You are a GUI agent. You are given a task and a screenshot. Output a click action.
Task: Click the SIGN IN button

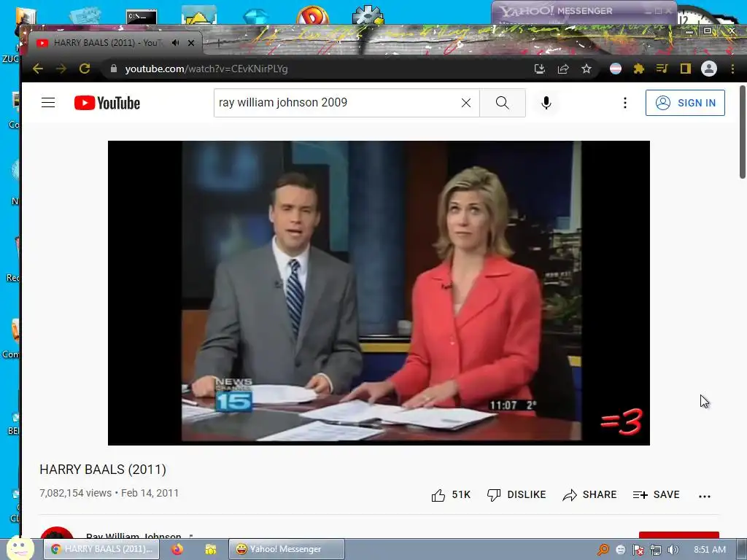[x=685, y=102]
